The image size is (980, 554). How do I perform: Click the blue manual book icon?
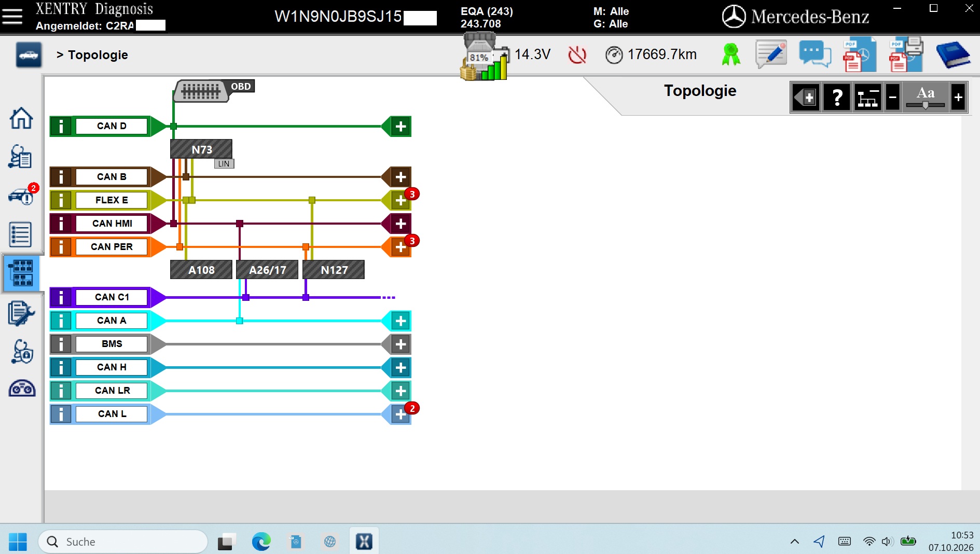point(953,54)
